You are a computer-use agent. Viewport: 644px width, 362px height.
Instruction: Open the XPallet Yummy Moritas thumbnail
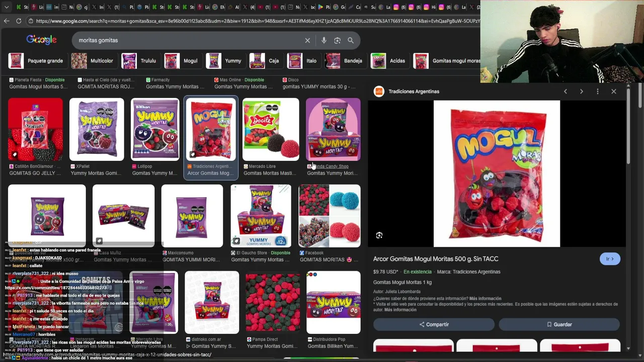tap(97, 129)
